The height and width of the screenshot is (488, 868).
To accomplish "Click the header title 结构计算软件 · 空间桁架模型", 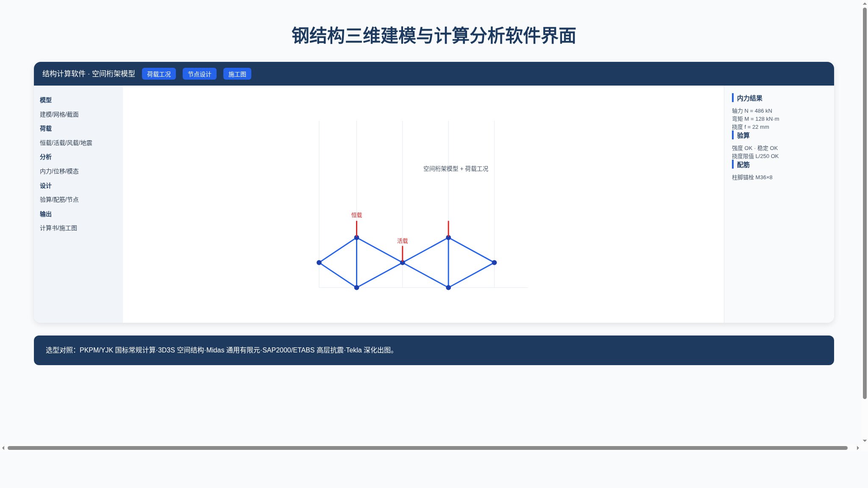I will [89, 74].
